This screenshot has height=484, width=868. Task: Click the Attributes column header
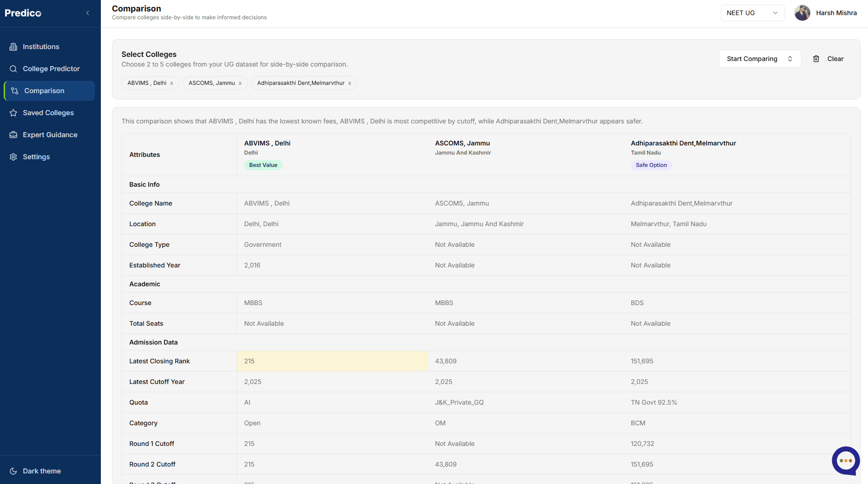tap(145, 155)
